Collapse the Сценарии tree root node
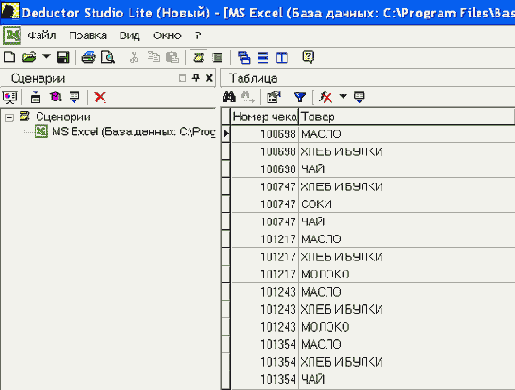The width and height of the screenshot is (515, 390). pos(10,117)
